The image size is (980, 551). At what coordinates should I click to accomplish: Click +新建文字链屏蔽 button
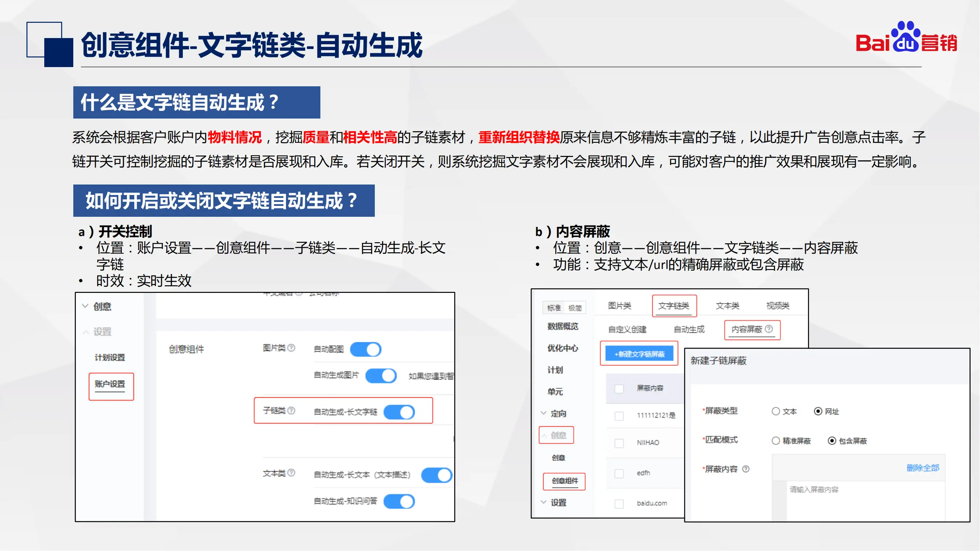tap(640, 354)
